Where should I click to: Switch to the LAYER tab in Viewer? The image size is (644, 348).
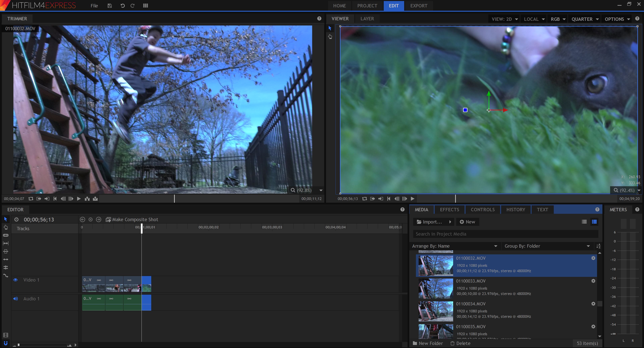(x=367, y=18)
